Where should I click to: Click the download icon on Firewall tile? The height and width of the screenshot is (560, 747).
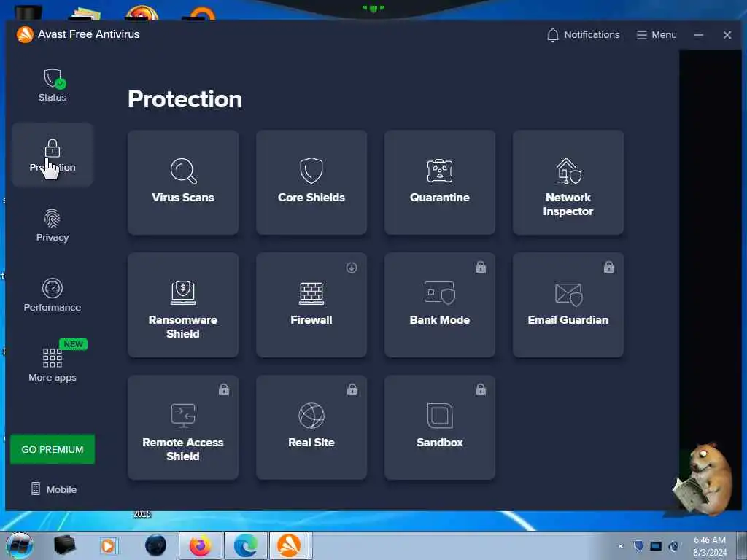tap(352, 268)
